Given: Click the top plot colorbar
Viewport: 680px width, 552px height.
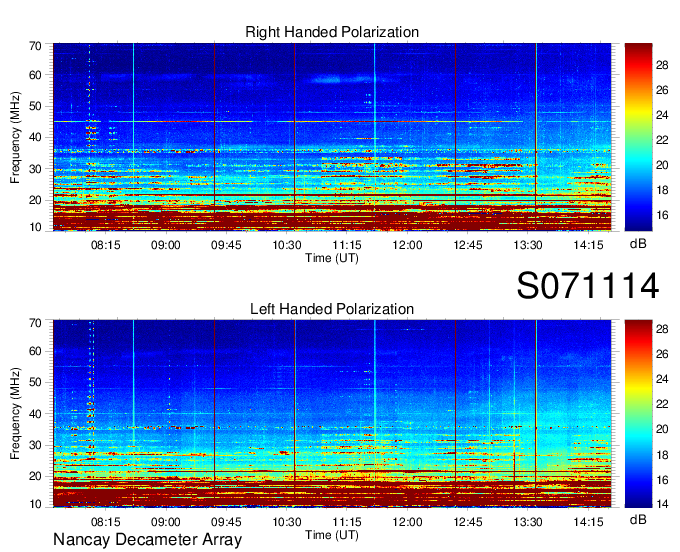Looking at the screenshot, I should [638, 137].
